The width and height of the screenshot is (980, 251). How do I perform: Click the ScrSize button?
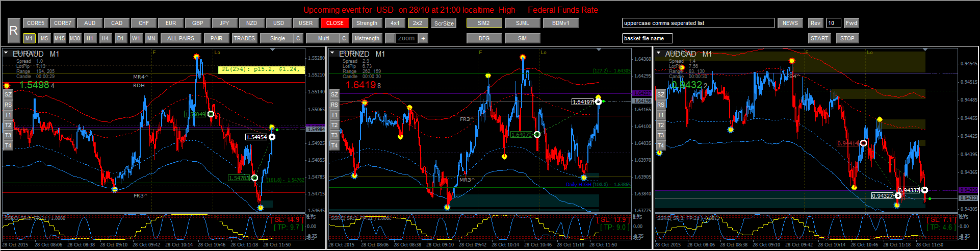click(x=444, y=23)
